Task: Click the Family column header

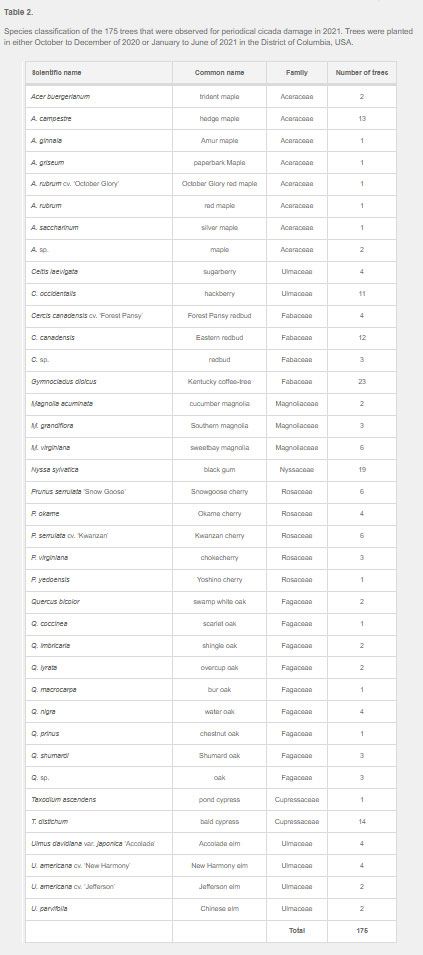Action: [x=297, y=72]
